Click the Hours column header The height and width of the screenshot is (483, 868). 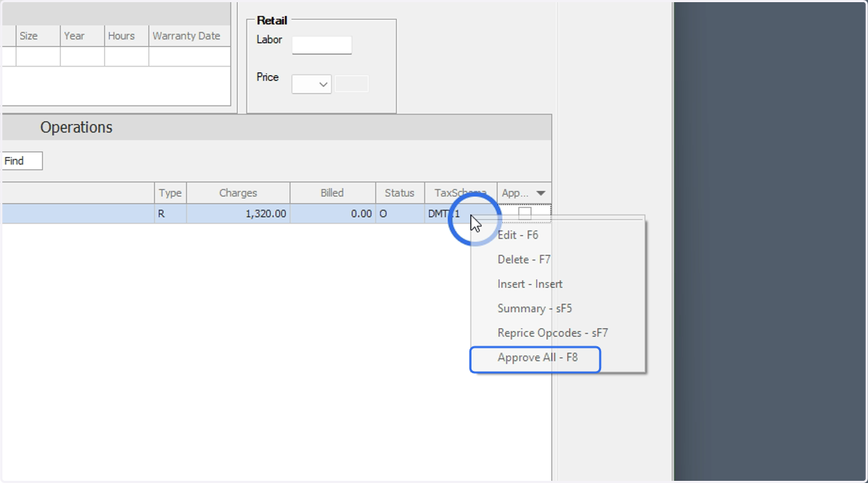click(x=127, y=36)
